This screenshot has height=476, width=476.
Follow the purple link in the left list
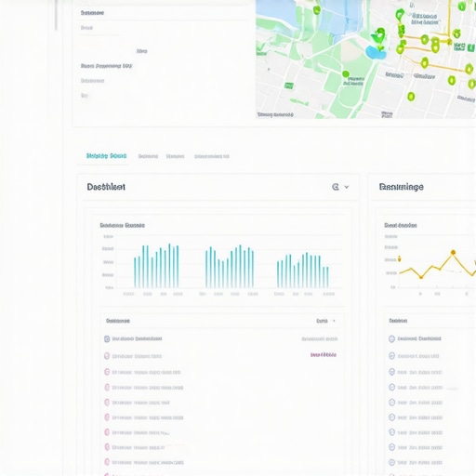(x=324, y=354)
